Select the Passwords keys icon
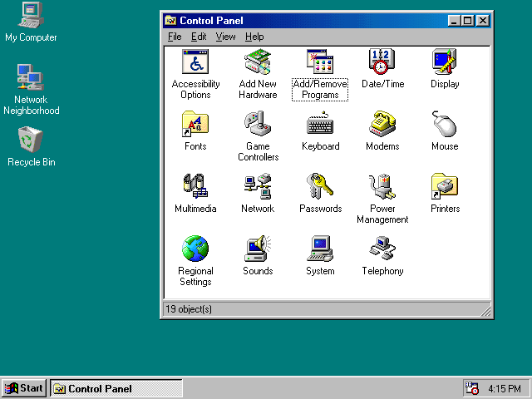The image size is (532, 399). pyautogui.click(x=320, y=186)
